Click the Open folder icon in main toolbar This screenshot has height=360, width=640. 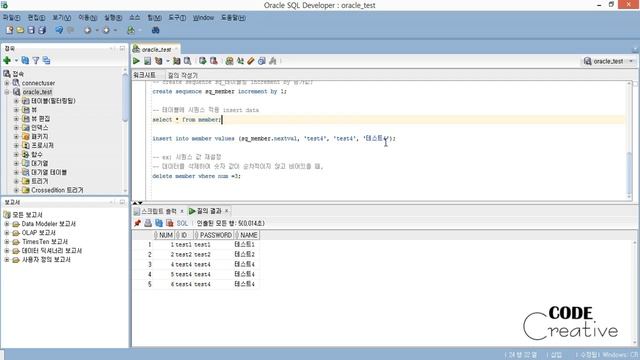[20, 30]
